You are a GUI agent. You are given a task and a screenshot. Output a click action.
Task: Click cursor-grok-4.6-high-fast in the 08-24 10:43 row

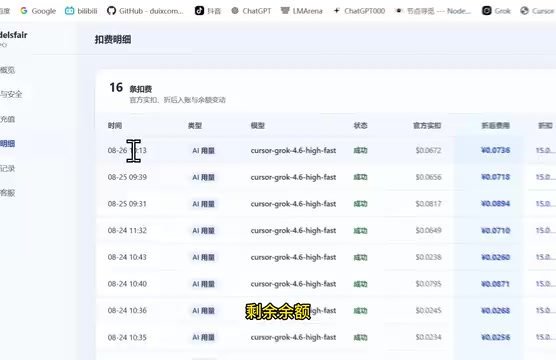(293, 257)
